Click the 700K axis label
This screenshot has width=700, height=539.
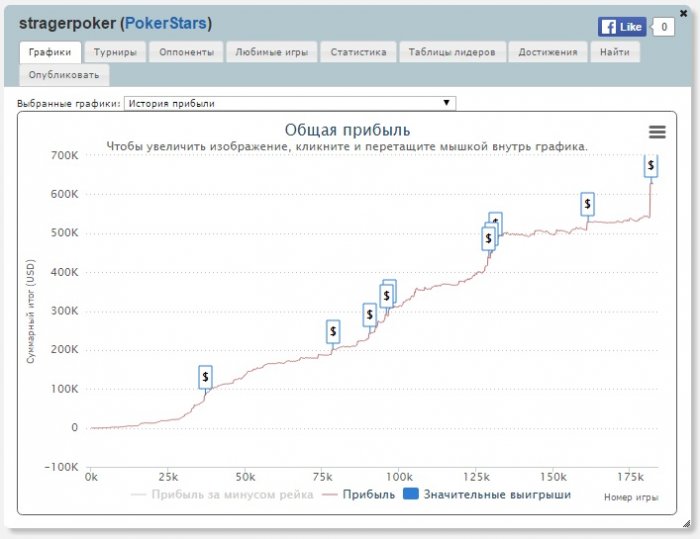pyautogui.click(x=64, y=155)
